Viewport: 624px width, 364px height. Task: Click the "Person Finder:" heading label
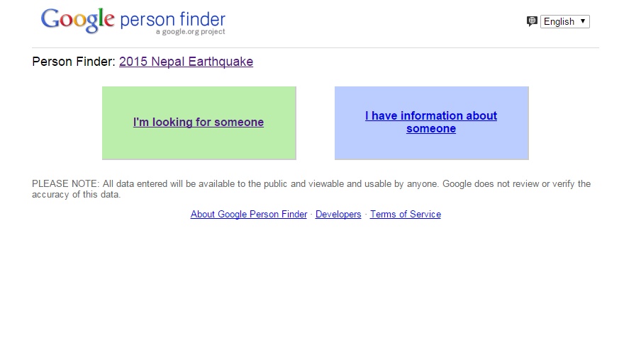(74, 62)
